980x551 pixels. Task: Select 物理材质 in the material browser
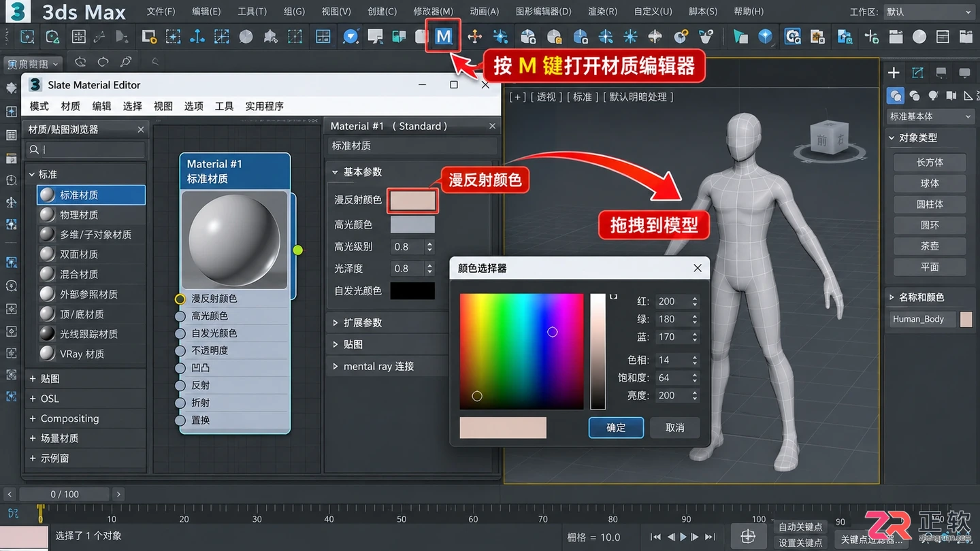[91, 215]
